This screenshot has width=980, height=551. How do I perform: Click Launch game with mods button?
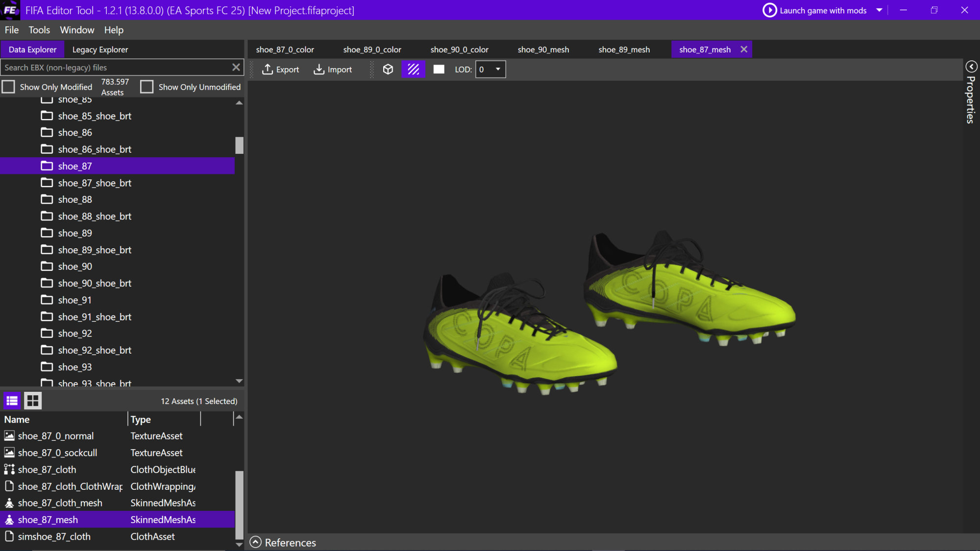[815, 10]
